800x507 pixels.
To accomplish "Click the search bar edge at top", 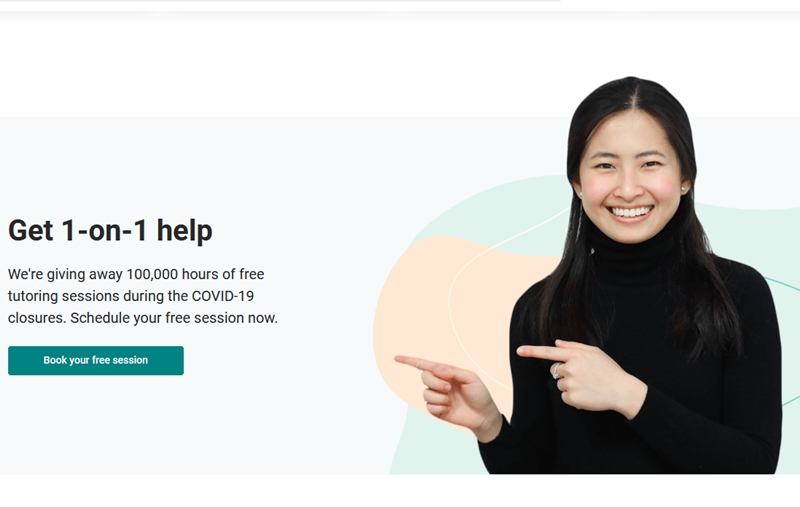I will click(x=281, y=1).
